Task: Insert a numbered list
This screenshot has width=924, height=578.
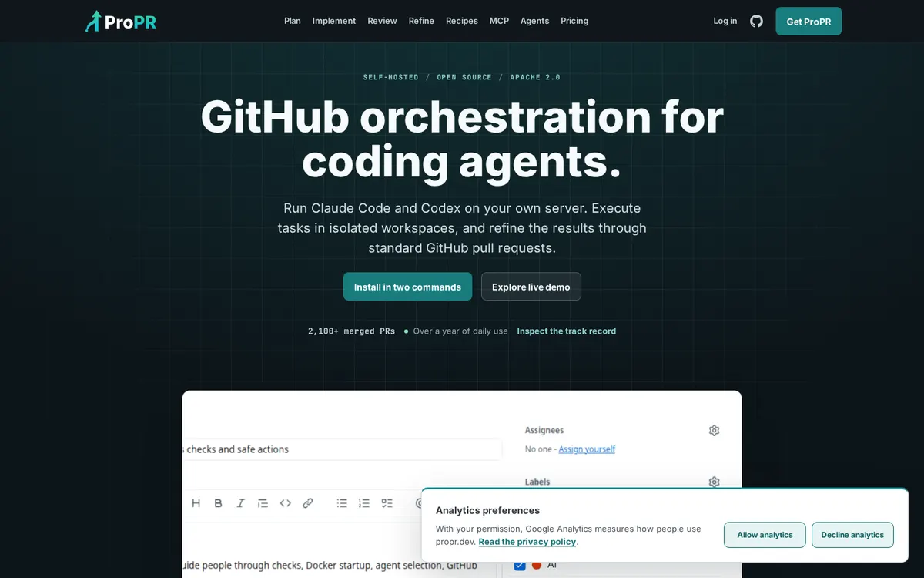Action: point(364,503)
